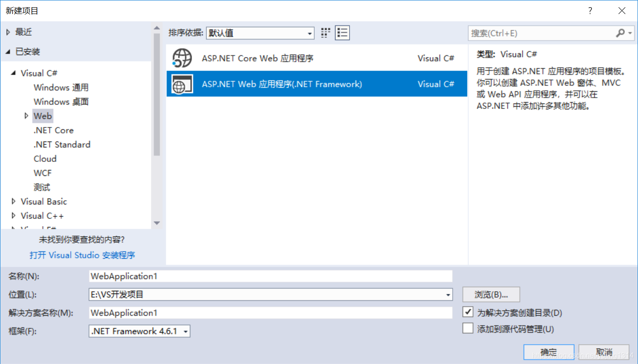This screenshot has height=364, width=638.
Task: Click the ASP.NET Web app (.NET Framework) icon
Action: (183, 84)
